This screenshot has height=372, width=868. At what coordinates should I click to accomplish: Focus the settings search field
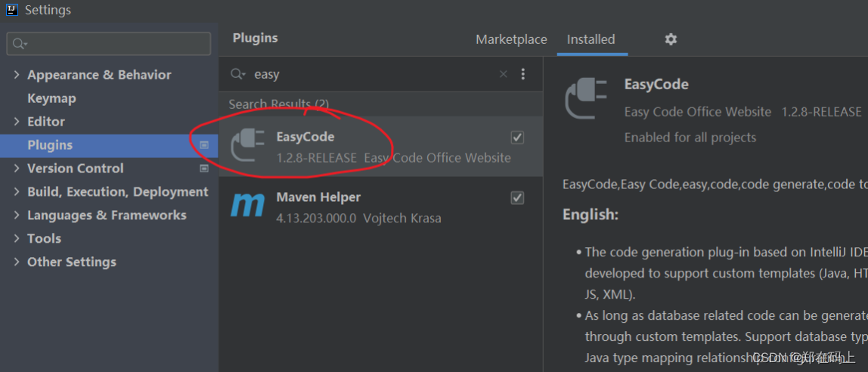pyautogui.click(x=109, y=44)
